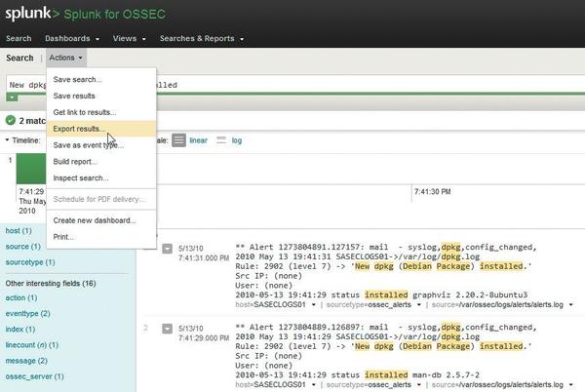This screenshot has height=392, width=585.
Task: Open source dropdown arrow in first event
Action: pos(570,305)
